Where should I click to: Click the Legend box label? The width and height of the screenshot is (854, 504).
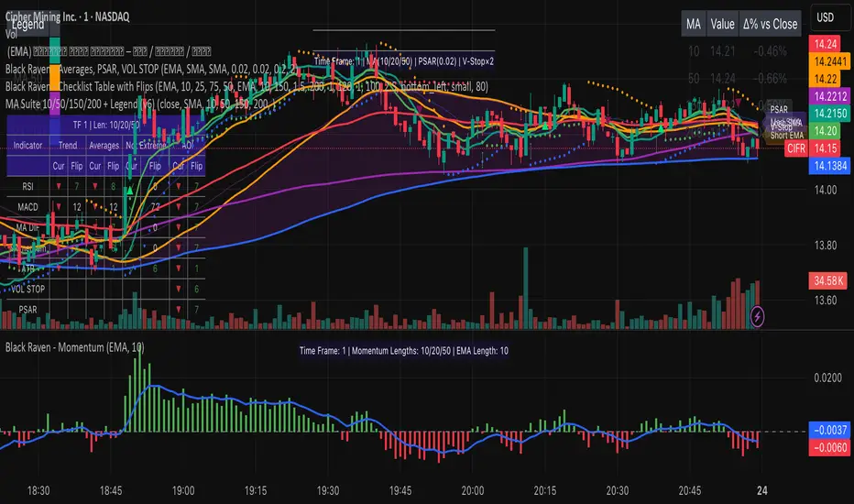point(27,25)
